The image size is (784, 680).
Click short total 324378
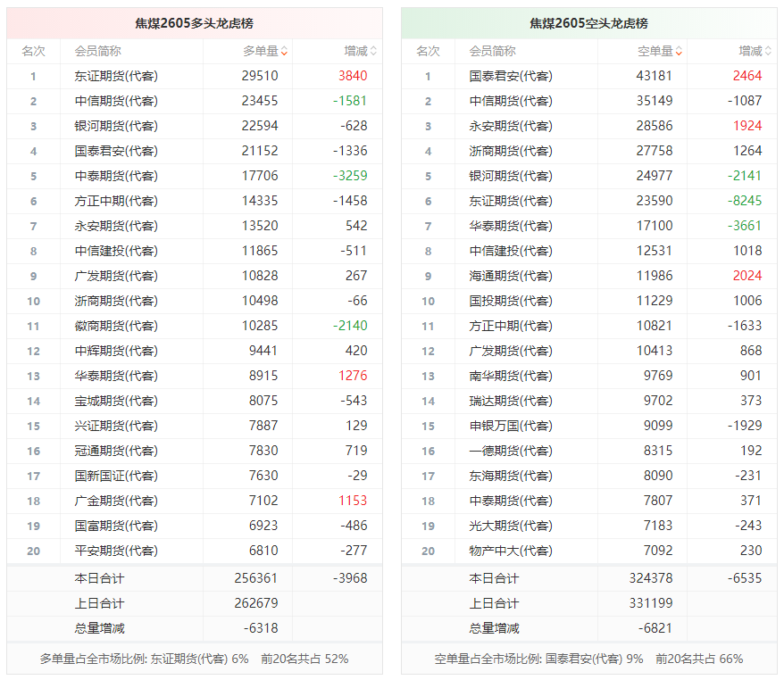click(650, 578)
